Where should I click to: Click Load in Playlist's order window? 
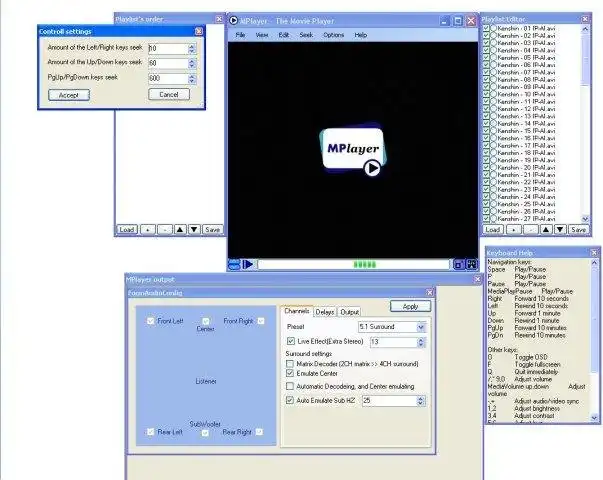127,230
